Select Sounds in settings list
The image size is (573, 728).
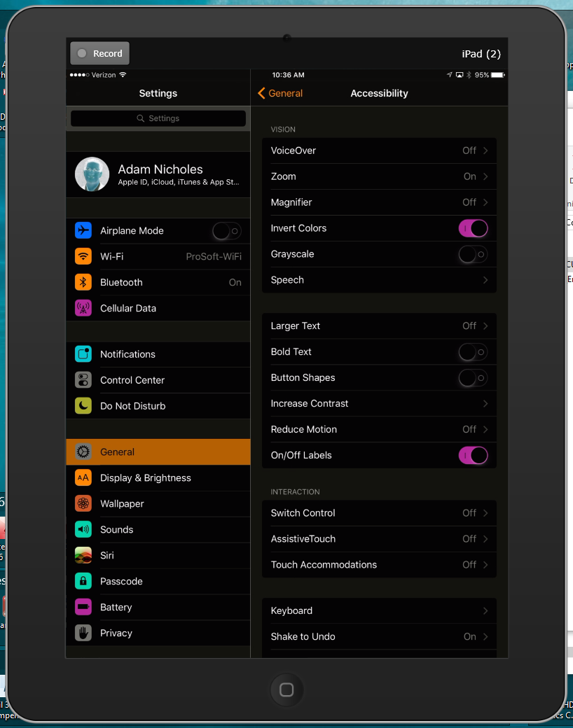pos(158,530)
